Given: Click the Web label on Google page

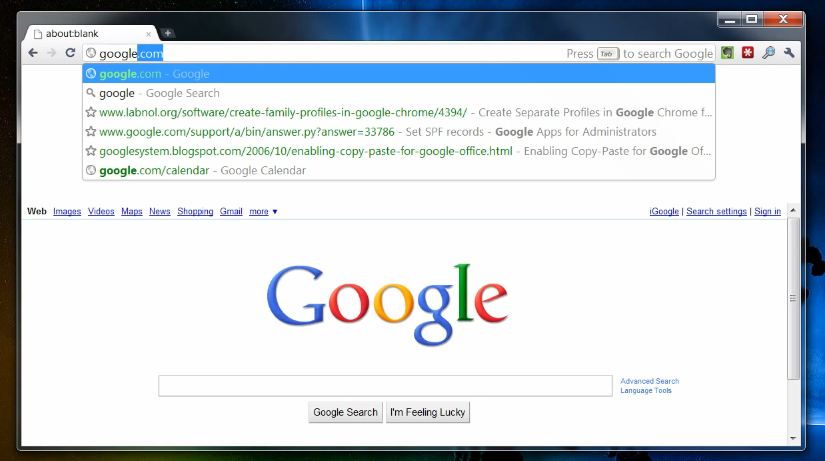Looking at the screenshot, I should (37, 211).
